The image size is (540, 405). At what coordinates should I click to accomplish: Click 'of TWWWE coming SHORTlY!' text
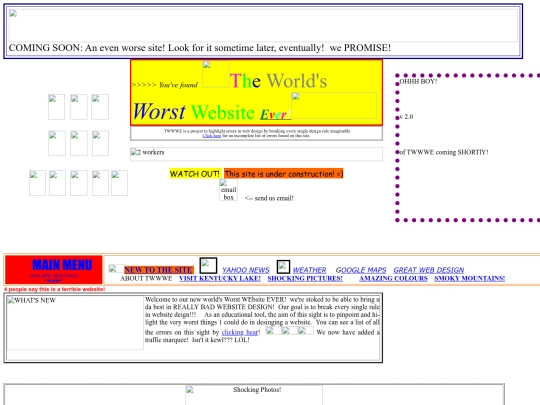444,152
